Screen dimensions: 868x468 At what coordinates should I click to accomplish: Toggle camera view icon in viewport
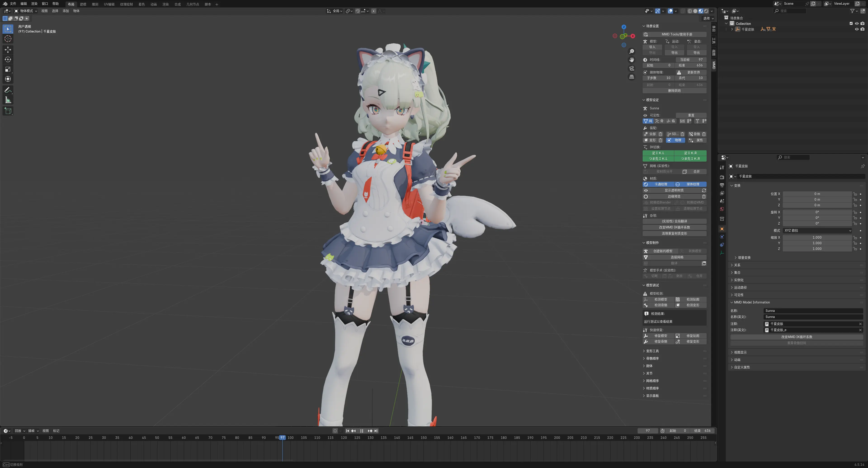[632, 68]
